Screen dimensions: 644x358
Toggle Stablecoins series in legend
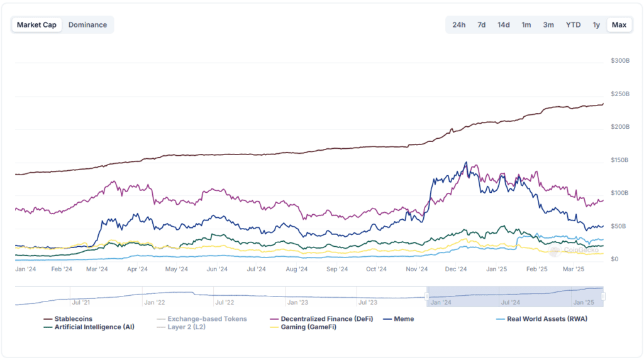[73, 319]
